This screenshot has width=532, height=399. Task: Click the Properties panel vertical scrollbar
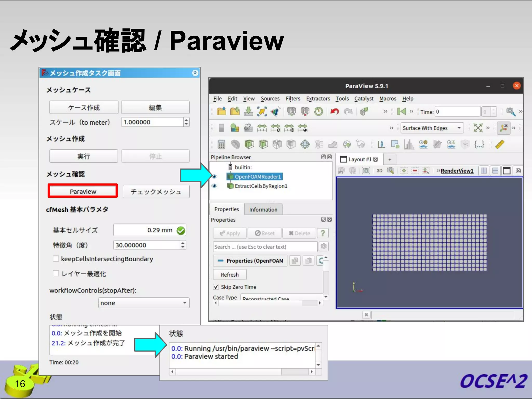(x=326, y=277)
